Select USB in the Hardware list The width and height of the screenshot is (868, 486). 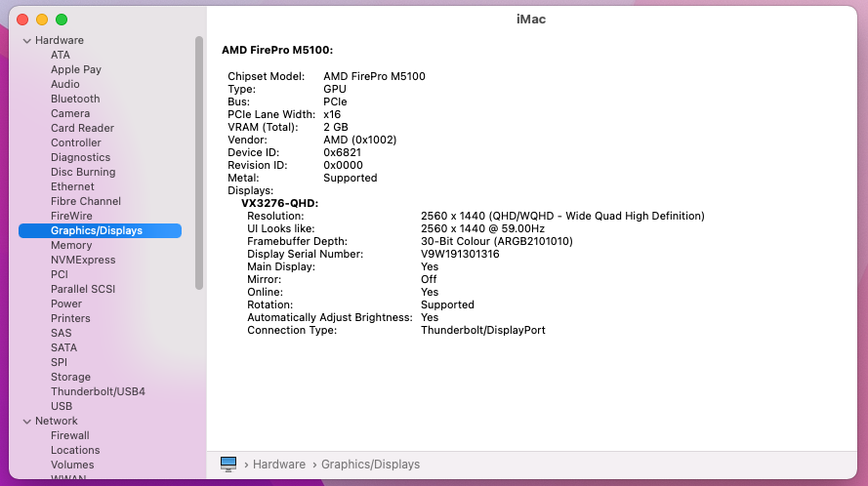(62, 406)
